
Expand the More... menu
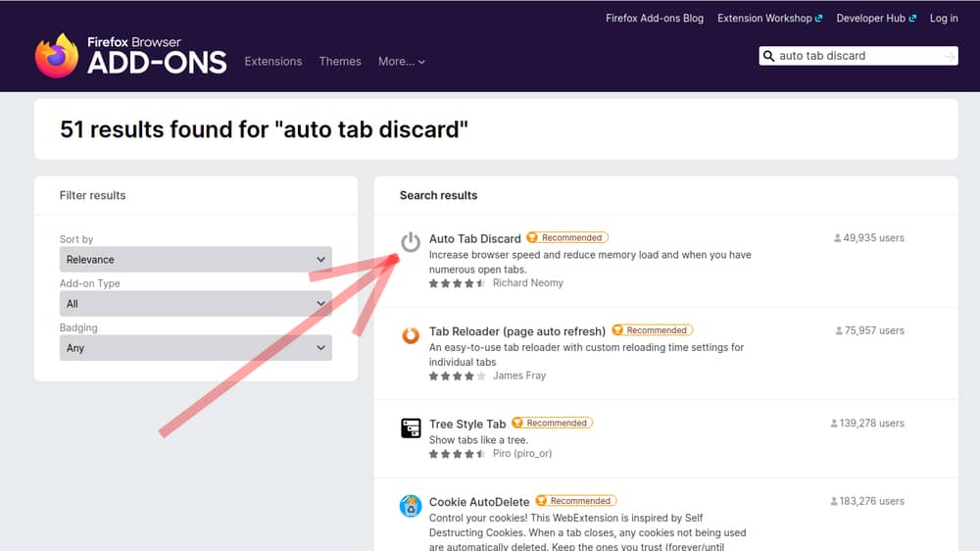click(401, 62)
